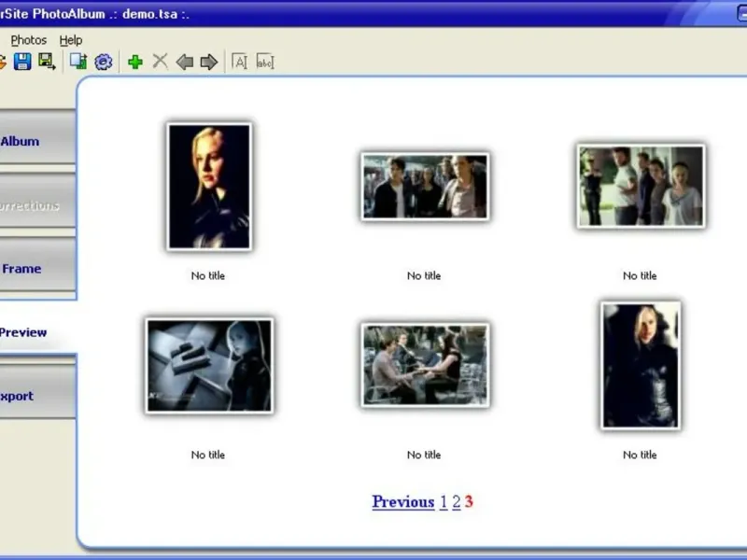Click "No title" under the metallic X logo photo

pyautogui.click(x=208, y=455)
